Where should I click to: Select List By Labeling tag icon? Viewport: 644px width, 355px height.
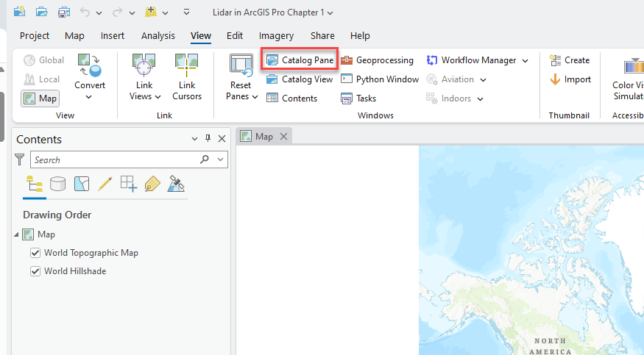click(152, 184)
